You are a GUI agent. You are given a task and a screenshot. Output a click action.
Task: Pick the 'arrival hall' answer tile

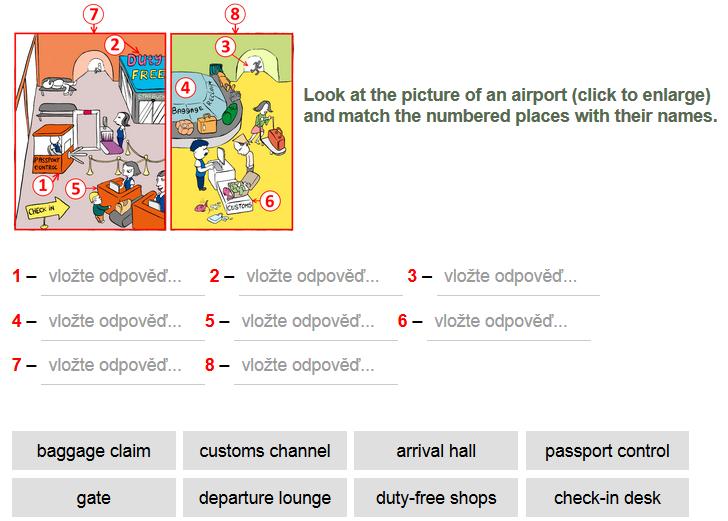[x=436, y=450]
